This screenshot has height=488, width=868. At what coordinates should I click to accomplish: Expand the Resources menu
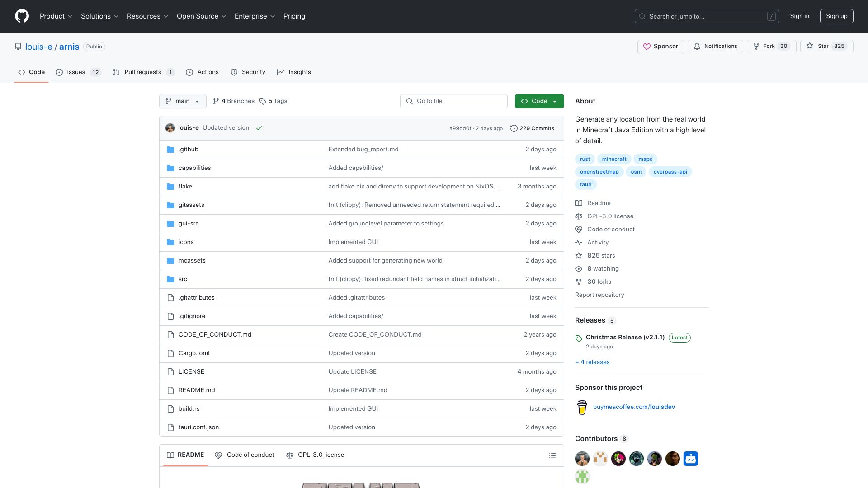[x=148, y=16]
